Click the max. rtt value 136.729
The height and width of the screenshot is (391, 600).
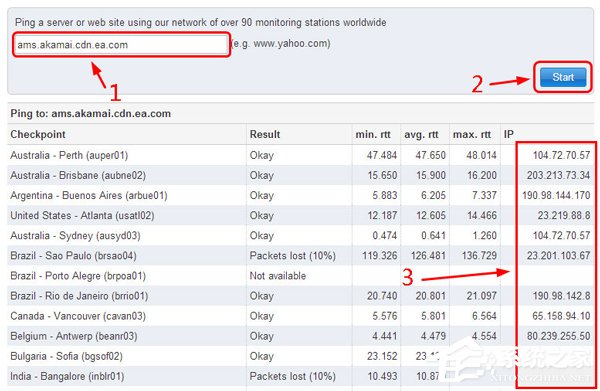pos(479,256)
